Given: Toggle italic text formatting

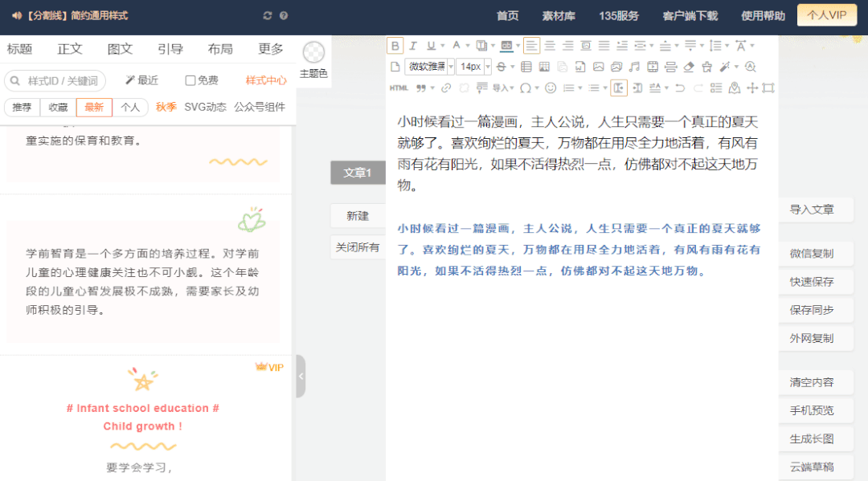Looking at the screenshot, I should [413, 46].
